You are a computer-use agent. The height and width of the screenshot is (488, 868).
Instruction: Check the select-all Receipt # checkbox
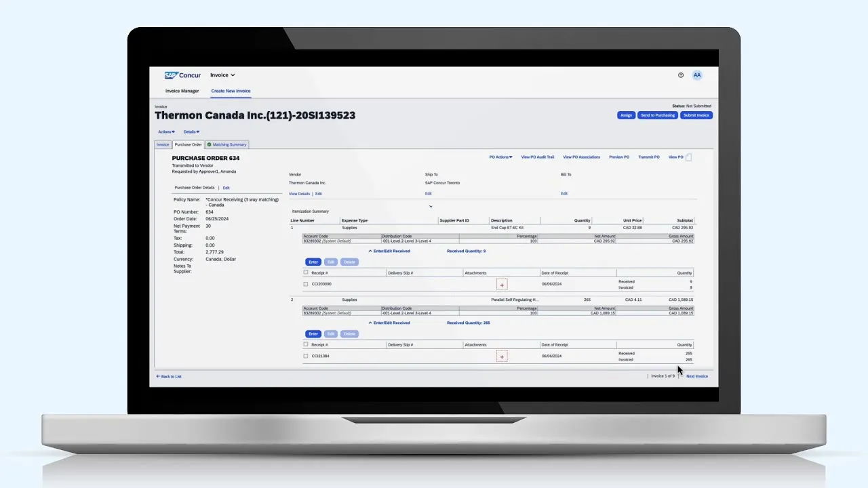pyautogui.click(x=305, y=272)
